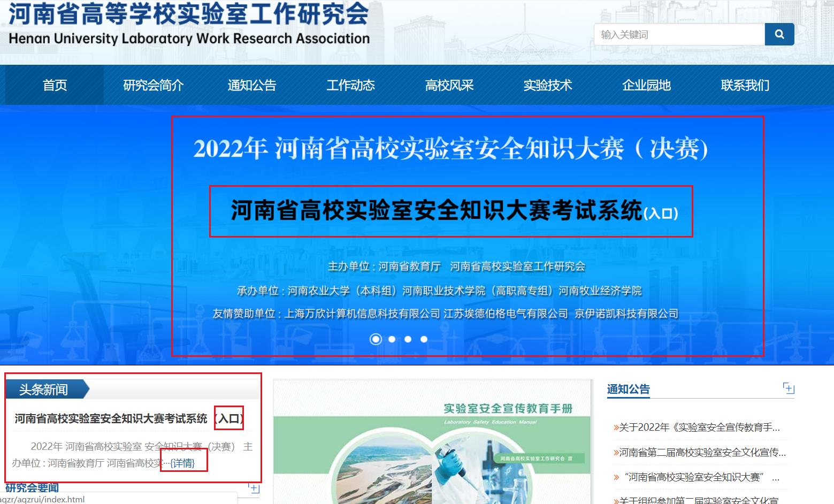Go to 通知公告 navigation menu item
The height and width of the screenshot is (504, 834).
(251, 85)
